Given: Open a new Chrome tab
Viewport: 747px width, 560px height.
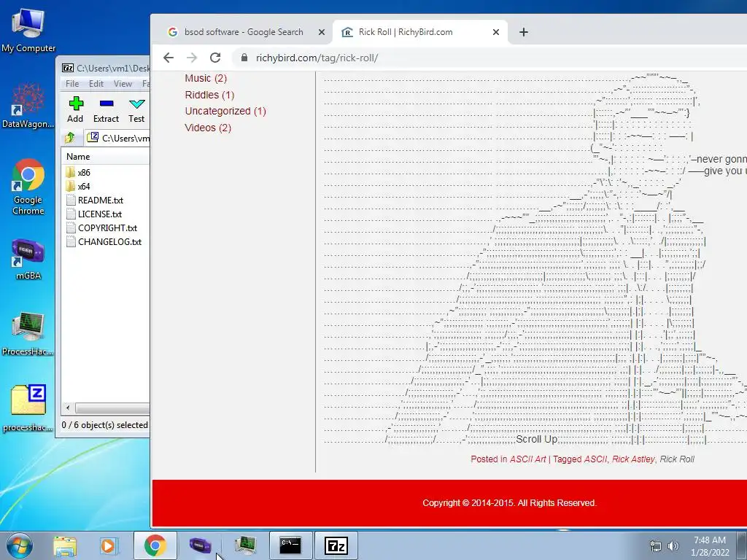Looking at the screenshot, I should click(524, 32).
